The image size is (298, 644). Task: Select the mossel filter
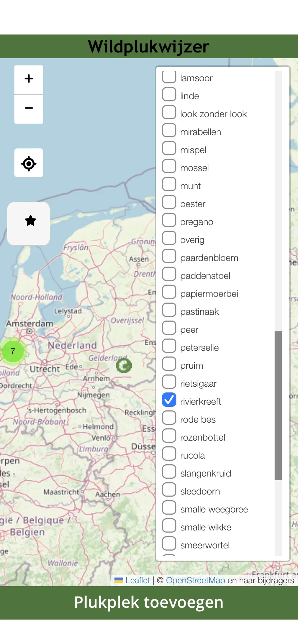[169, 166]
